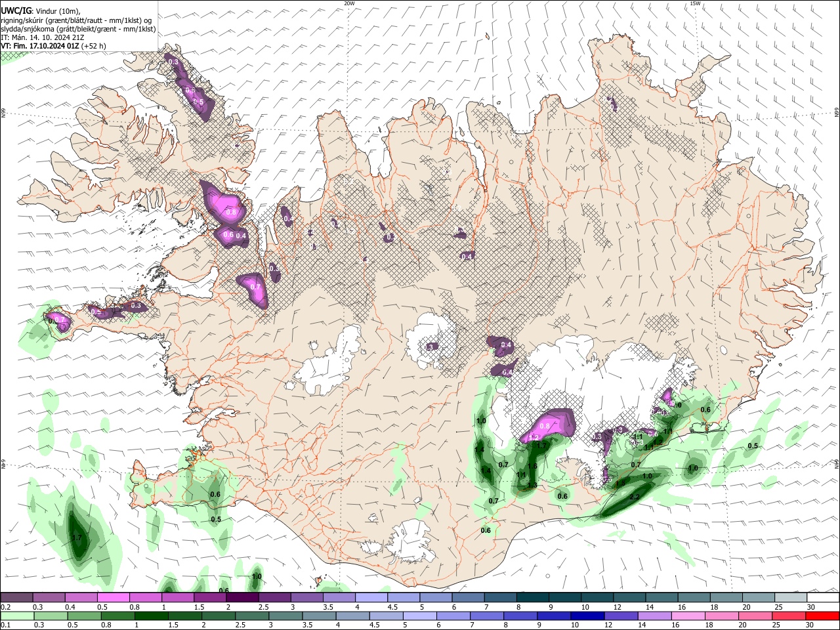Click the pale green 0.1 swatch, bottom legend row

[x=16, y=616]
